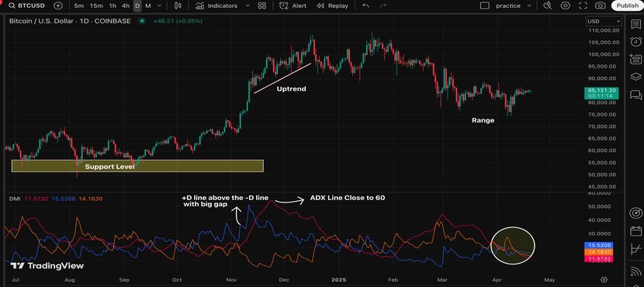Start bar Replay mode

(333, 5)
